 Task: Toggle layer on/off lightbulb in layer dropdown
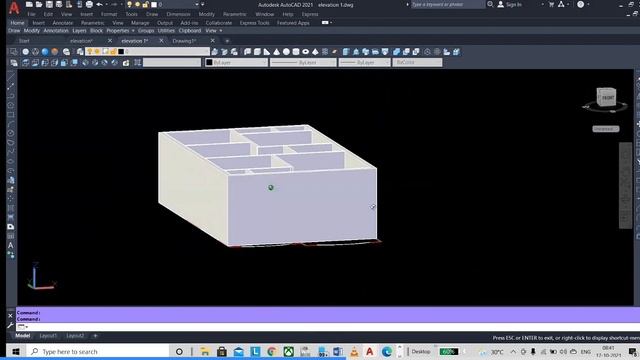pyautogui.click(x=90, y=52)
